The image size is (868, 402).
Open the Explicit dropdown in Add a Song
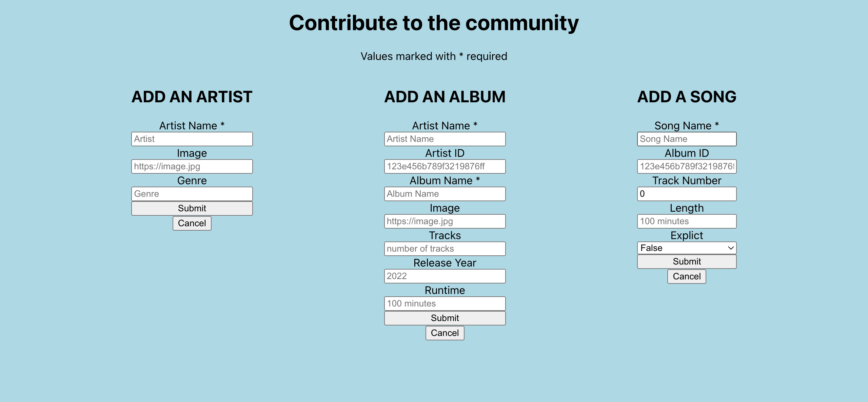pos(686,248)
